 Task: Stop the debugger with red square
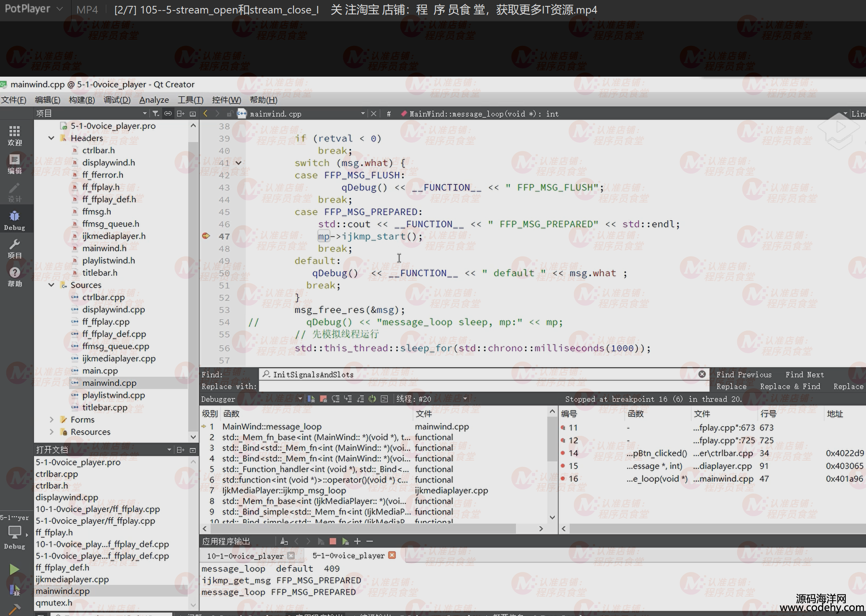click(323, 399)
